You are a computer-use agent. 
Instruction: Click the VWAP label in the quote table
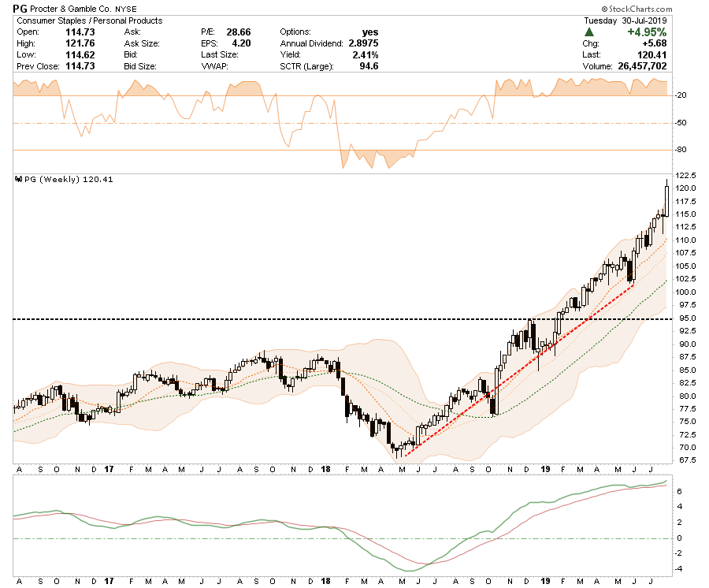[214, 66]
